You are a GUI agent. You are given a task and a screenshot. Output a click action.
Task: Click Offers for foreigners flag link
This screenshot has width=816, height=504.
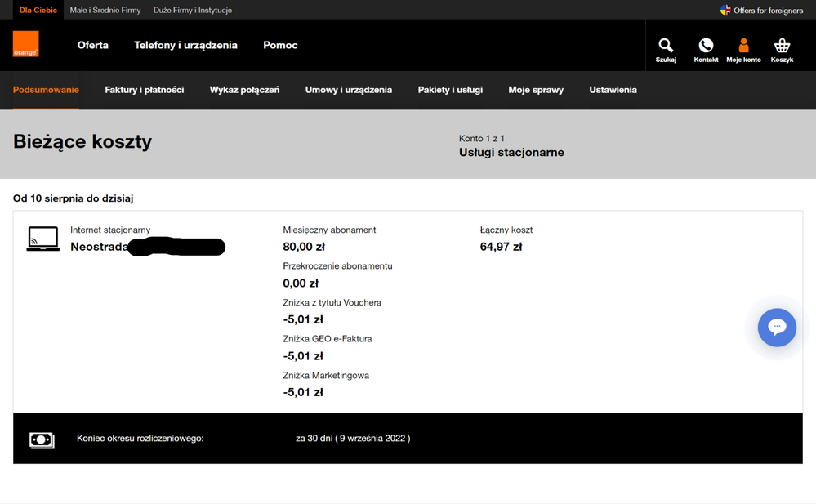761,10
